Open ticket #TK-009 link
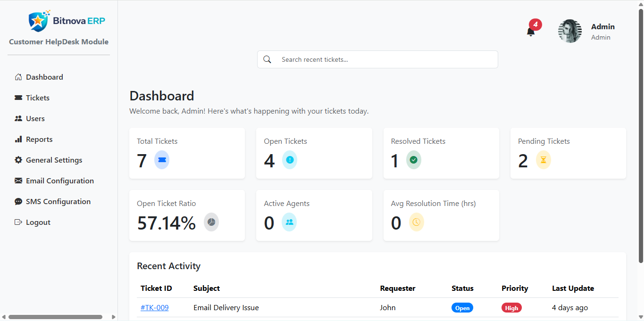This screenshot has width=644, height=321. click(154, 308)
